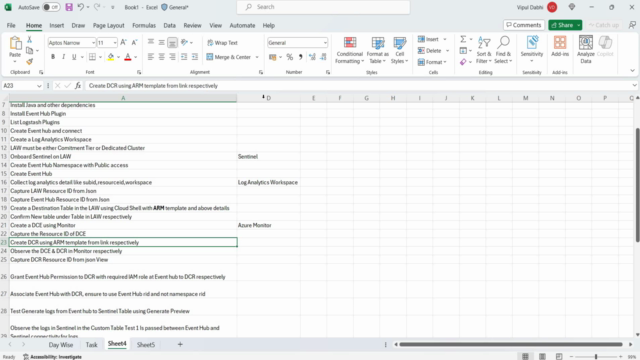Viewport: 640px width, 360px height.
Task: Open the Day Wise sheet
Action: tap(61, 345)
